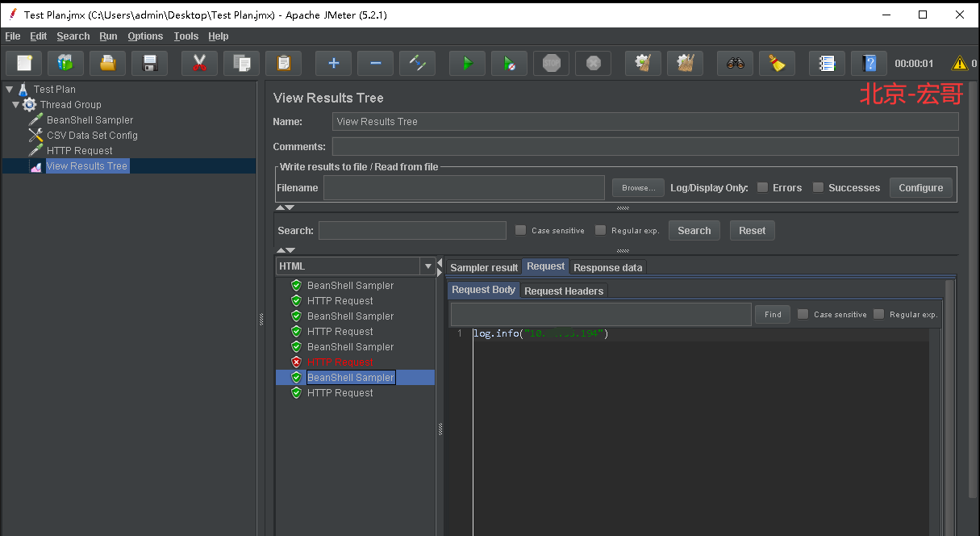This screenshot has height=536, width=980.
Task: Open the HTML renderer dropdown
Action: pyautogui.click(x=427, y=266)
